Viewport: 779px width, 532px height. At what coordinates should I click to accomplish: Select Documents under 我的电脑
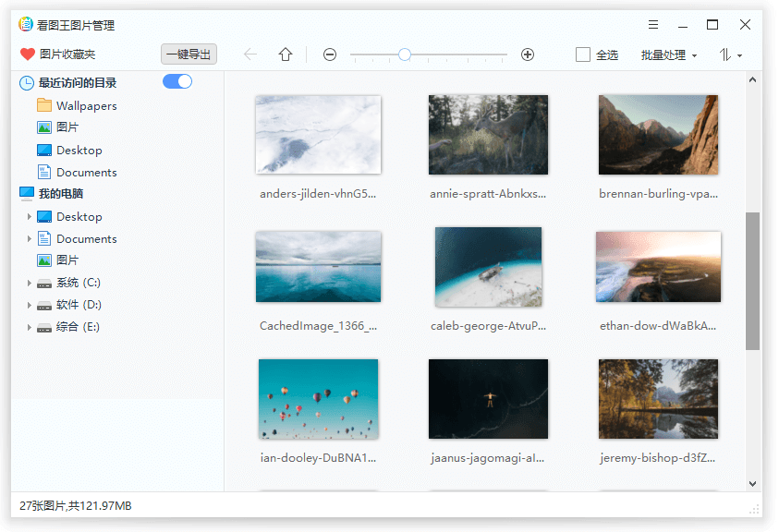coord(87,239)
